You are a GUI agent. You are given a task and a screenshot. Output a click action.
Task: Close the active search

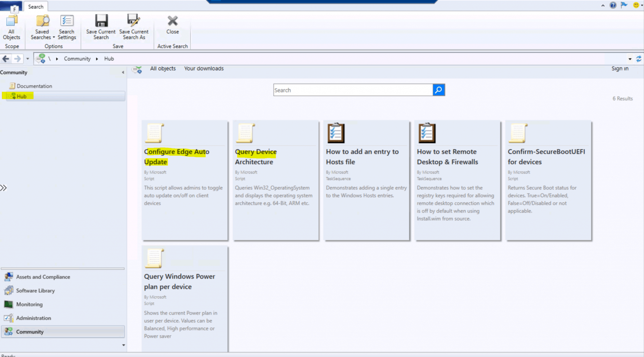pos(173,25)
